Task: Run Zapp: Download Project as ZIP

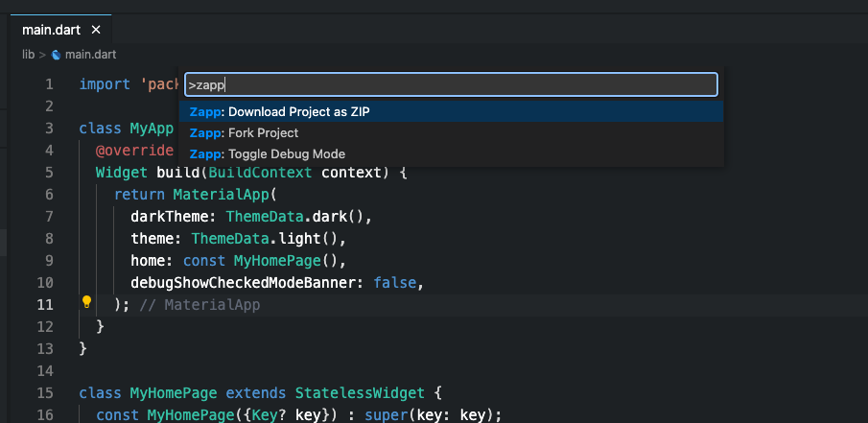Action: coord(451,112)
